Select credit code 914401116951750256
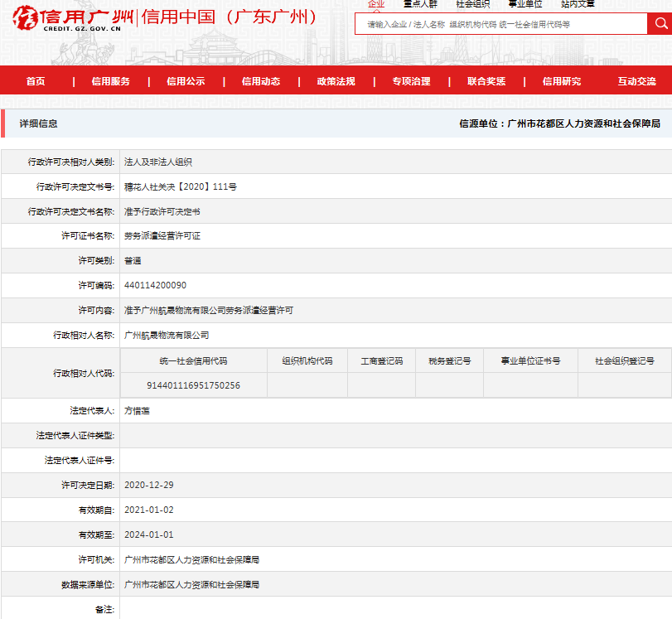The width and height of the screenshot is (672, 619). 193,385
